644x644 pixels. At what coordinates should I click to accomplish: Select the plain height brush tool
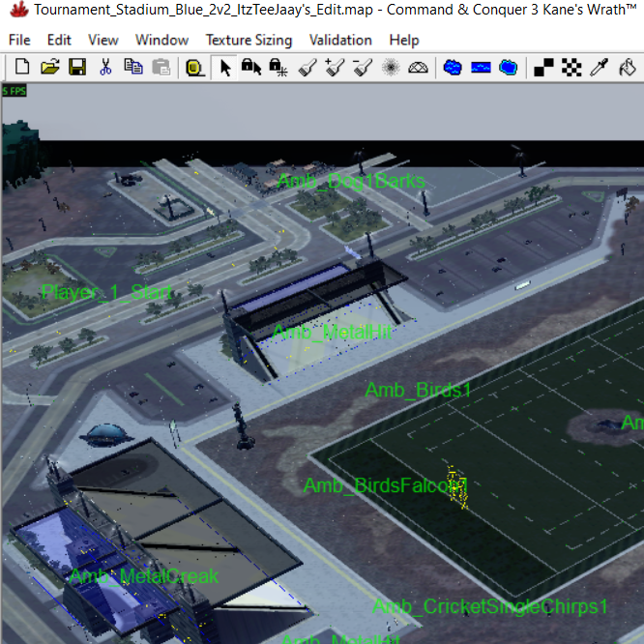coord(307,67)
